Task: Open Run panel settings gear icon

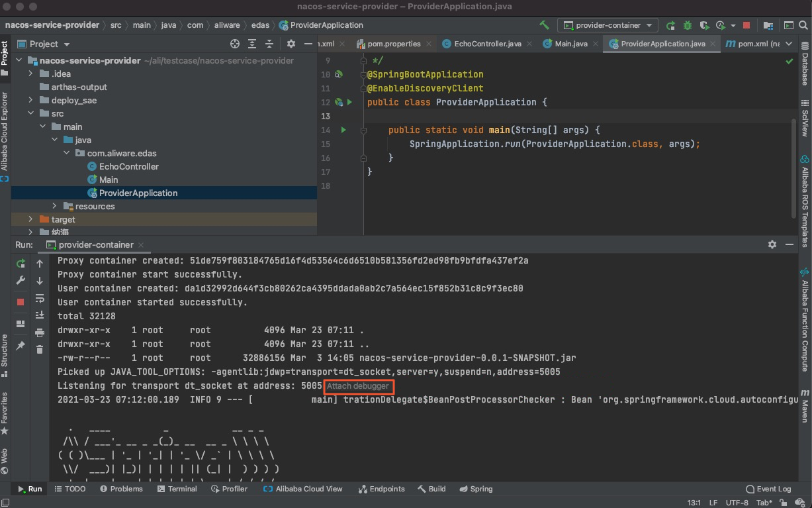Action: pos(772,244)
